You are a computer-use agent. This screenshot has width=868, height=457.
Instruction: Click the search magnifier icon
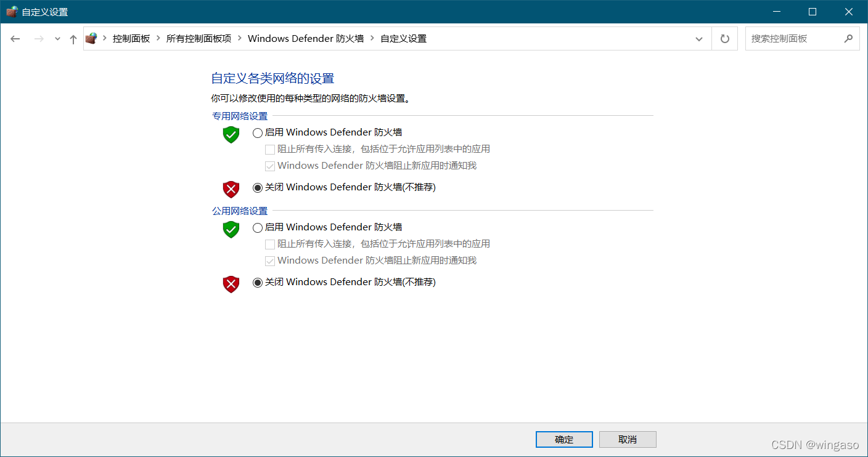(848, 38)
